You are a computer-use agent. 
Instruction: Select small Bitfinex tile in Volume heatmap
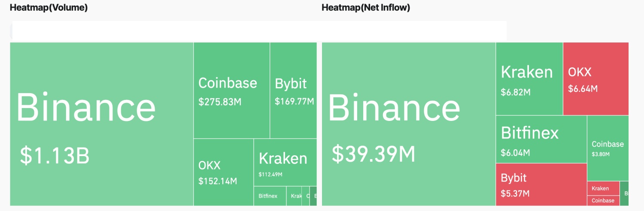(270, 196)
